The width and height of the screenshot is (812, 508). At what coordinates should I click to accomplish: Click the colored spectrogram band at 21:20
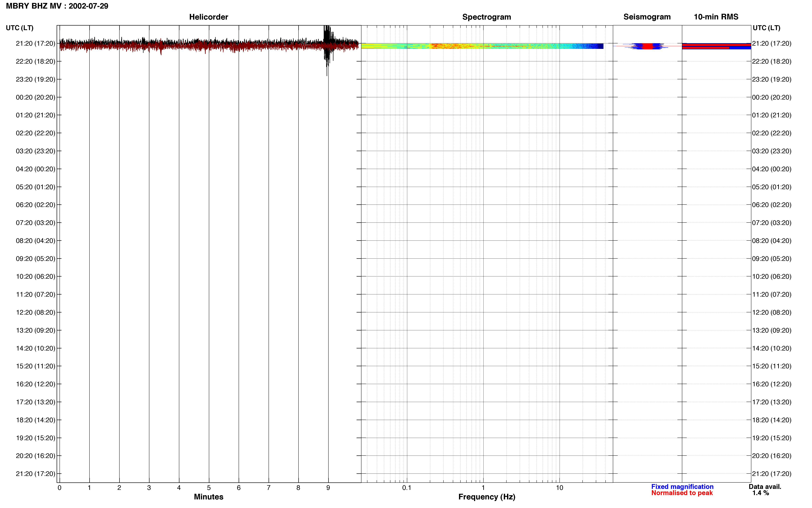point(482,46)
